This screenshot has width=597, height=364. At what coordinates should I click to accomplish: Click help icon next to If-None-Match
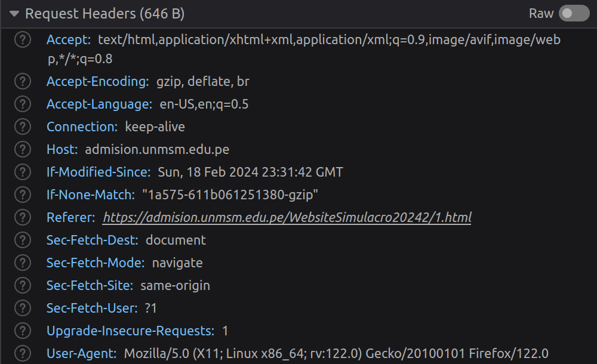click(22, 195)
